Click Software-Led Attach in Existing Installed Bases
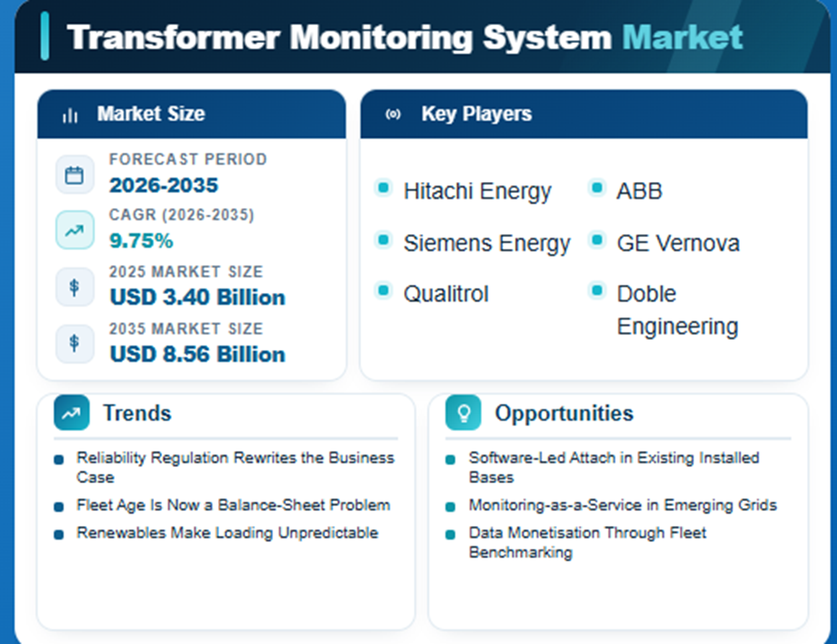 pyautogui.click(x=614, y=467)
